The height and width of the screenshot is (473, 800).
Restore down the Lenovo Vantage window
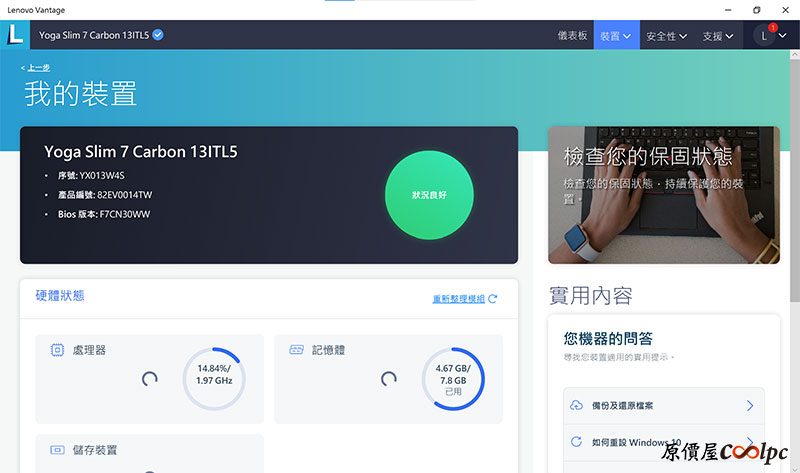pos(757,10)
